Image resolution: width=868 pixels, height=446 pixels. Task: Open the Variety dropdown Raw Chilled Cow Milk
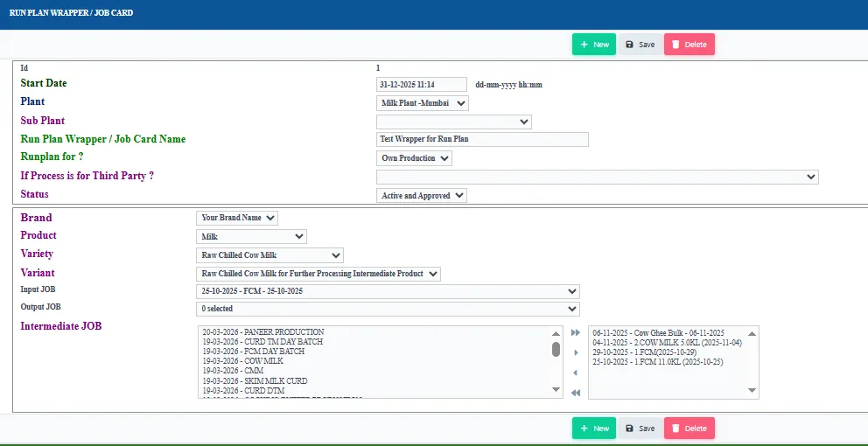(x=269, y=255)
